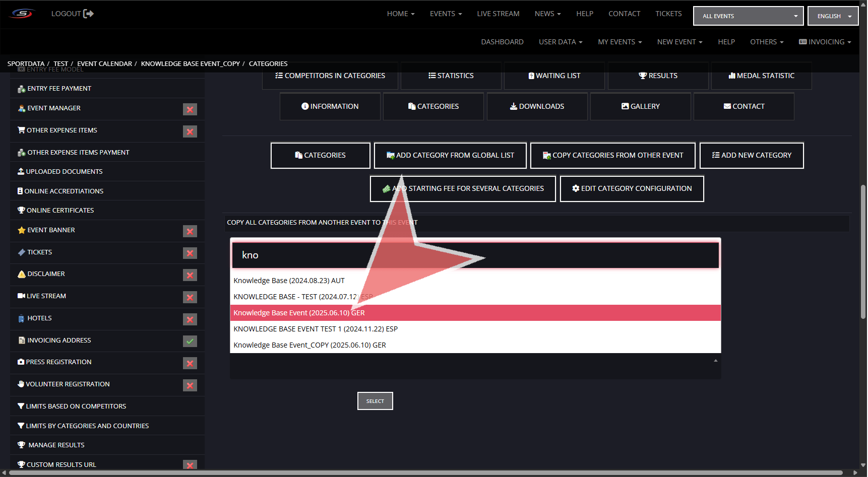The image size is (868, 477).
Task: Toggle the green check for Invoicing Address
Action: point(190,341)
